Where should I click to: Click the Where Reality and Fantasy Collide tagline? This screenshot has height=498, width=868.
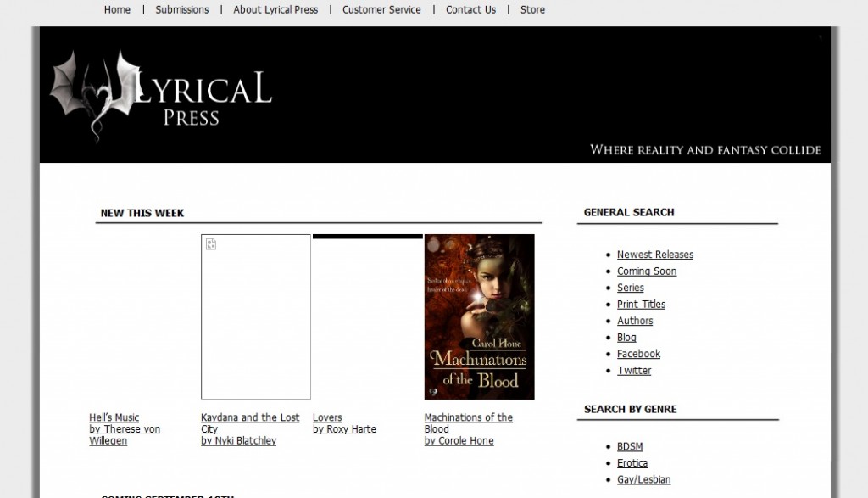click(705, 150)
